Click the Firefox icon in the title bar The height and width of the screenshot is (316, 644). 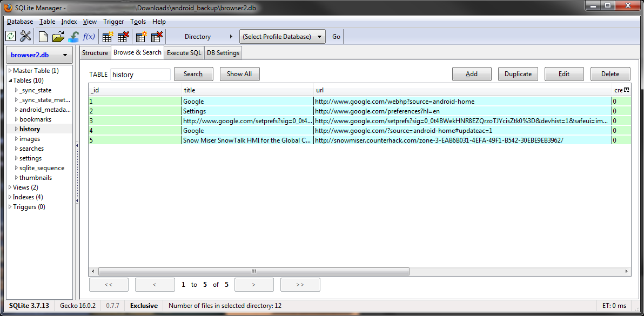tap(8, 8)
